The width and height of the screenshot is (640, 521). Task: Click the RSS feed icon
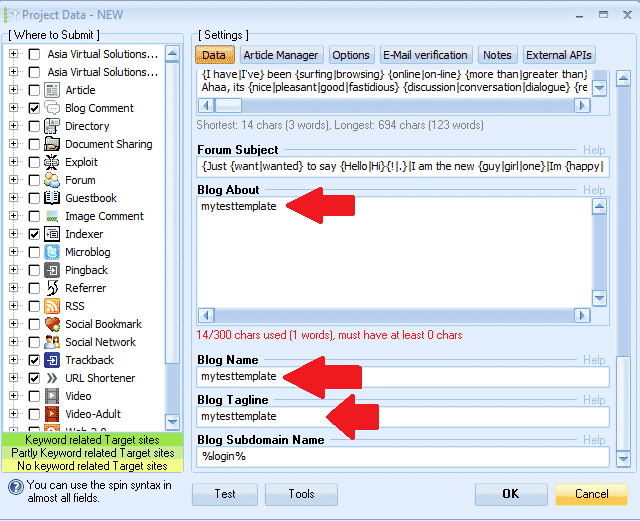pos(53,306)
